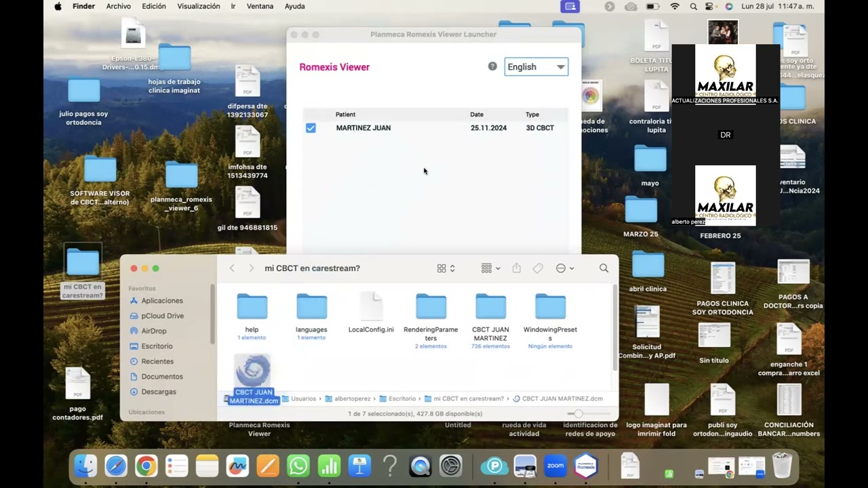868x488 pixels.
Task: Click Escritorio in Finder path bar
Action: [x=397, y=399]
